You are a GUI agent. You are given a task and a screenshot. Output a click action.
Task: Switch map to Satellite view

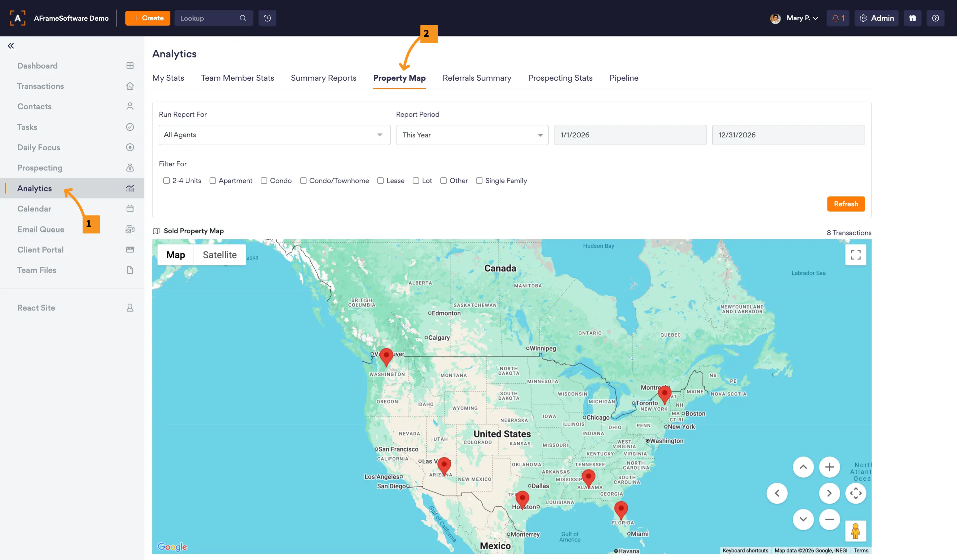219,254
